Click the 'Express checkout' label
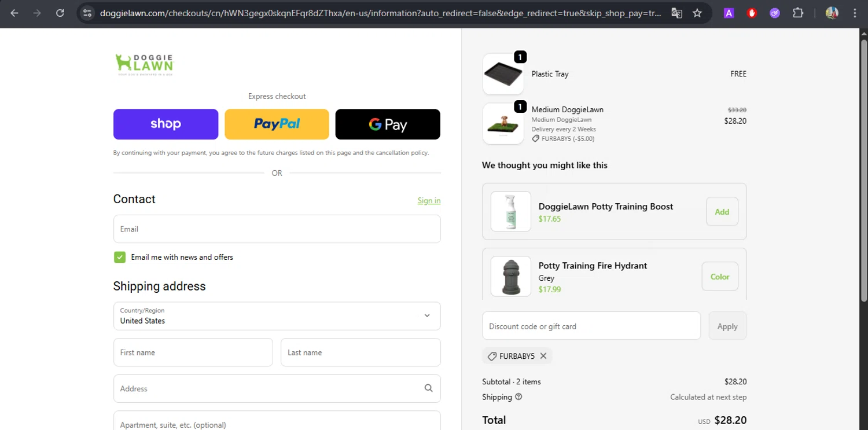The height and width of the screenshot is (430, 868). (x=277, y=96)
